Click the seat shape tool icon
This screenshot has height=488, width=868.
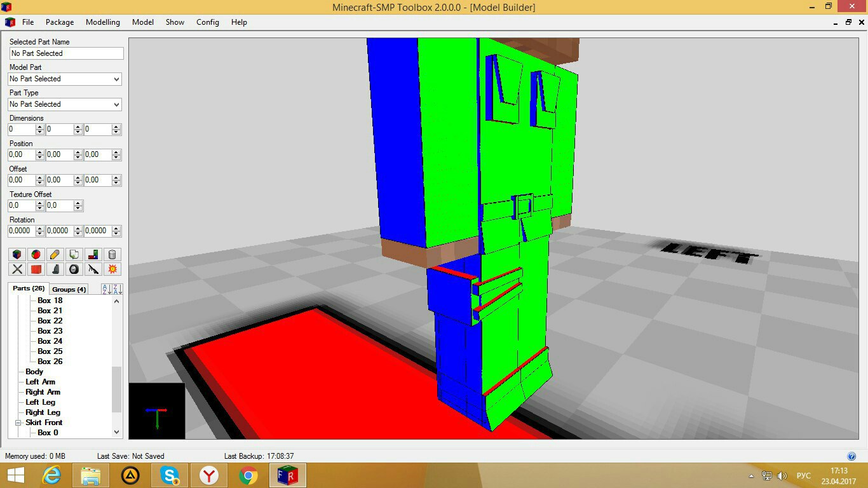point(55,269)
